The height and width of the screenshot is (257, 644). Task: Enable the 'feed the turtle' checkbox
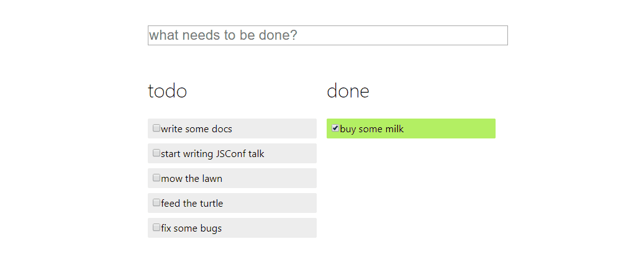(156, 203)
